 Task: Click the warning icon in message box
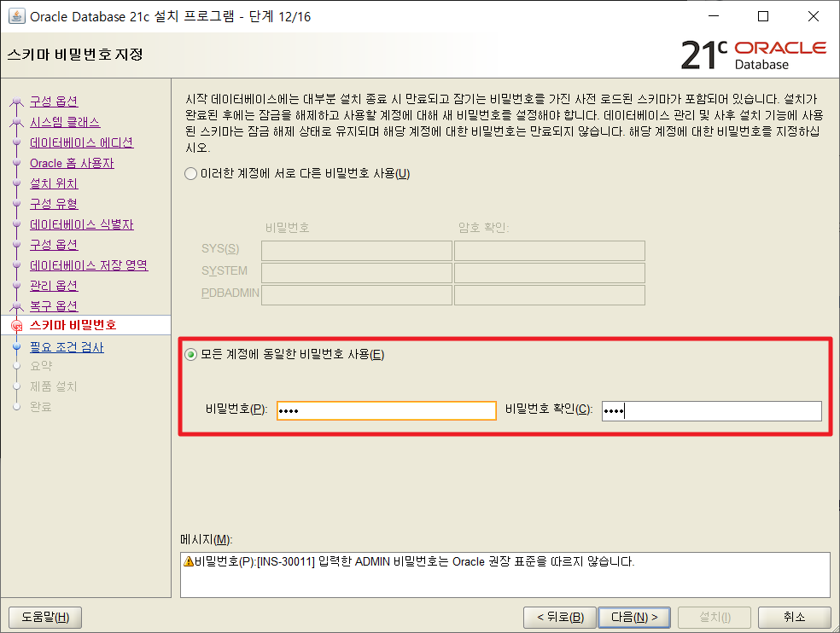tap(188, 561)
